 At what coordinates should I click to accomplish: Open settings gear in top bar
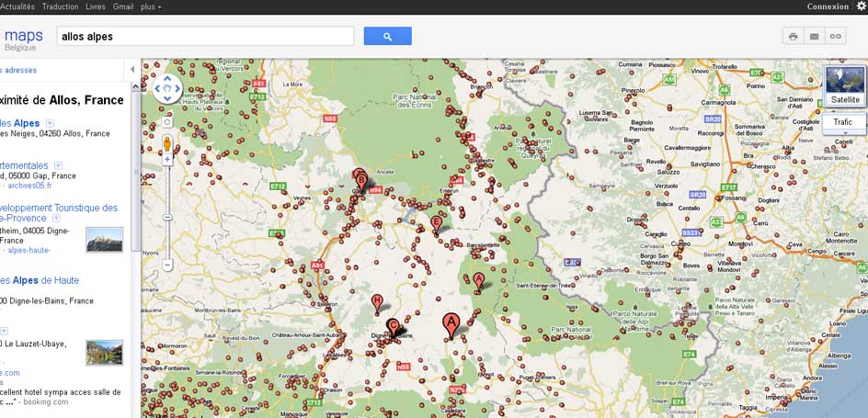pyautogui.click(x=862, y=6)
